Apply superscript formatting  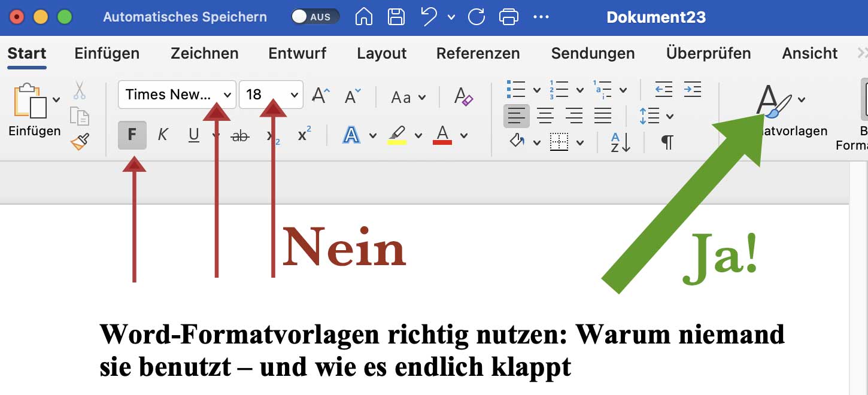click(x=304, y=135)
